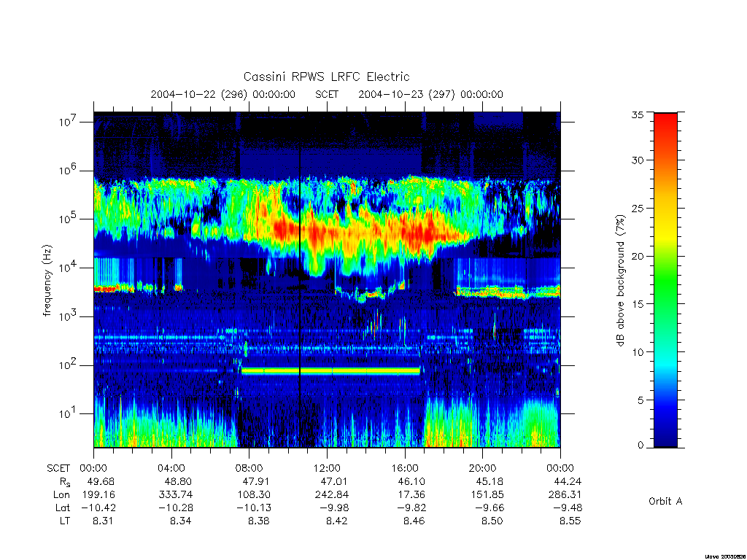The width and height of the screenshot is (747, 560).
Task: Click the 20:00 time axis label
Action: tap(482, 468)
